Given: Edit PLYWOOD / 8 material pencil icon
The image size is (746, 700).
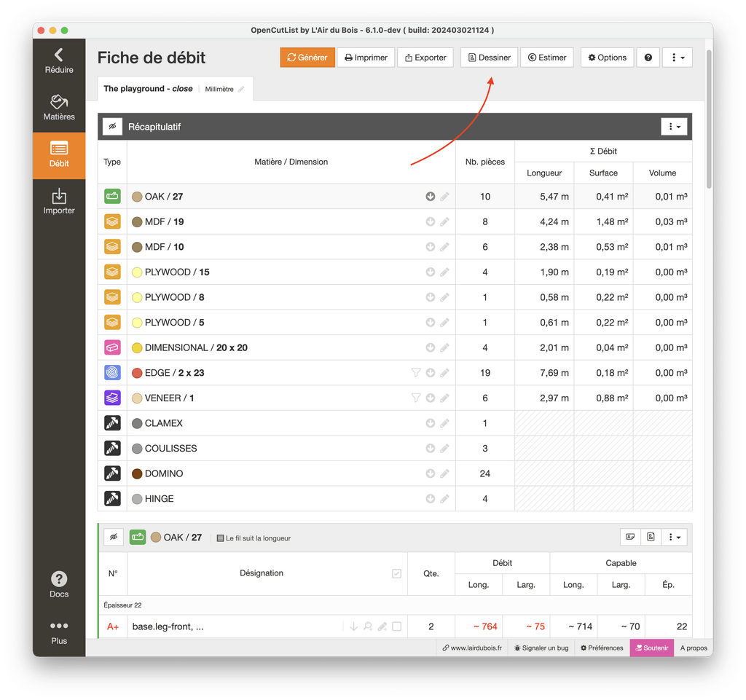Looking at the screenshot, I should (444, 297).
